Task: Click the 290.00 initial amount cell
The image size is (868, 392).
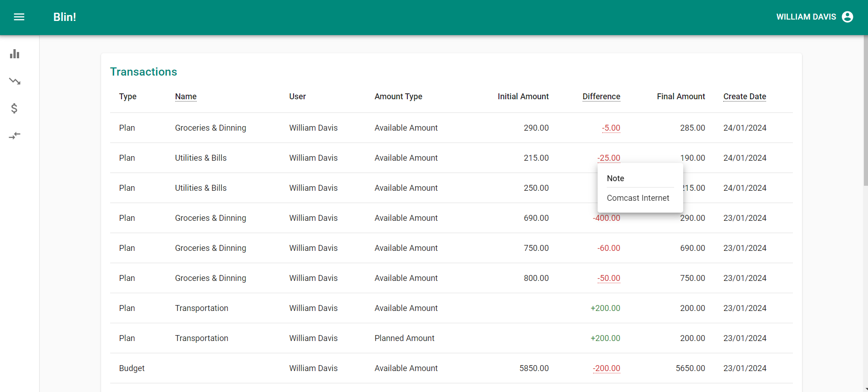Action: point(536,128)
